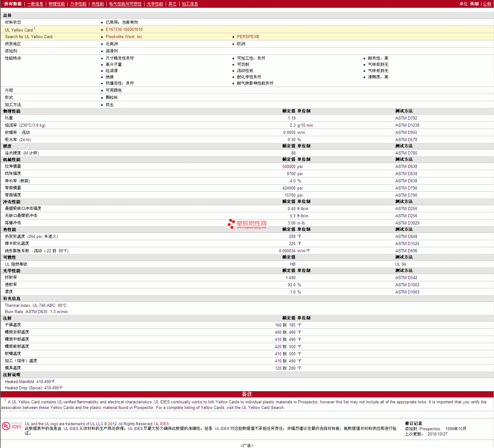Viewport: 494px width, 448px height.
Task: Open the 所有数据 tab
Action: pos(13,4)
